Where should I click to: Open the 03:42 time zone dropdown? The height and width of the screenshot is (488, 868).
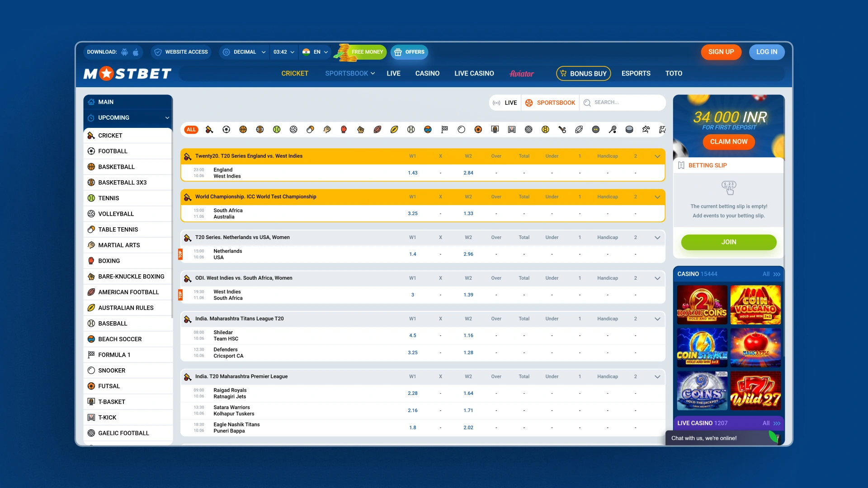coord(283,52)
